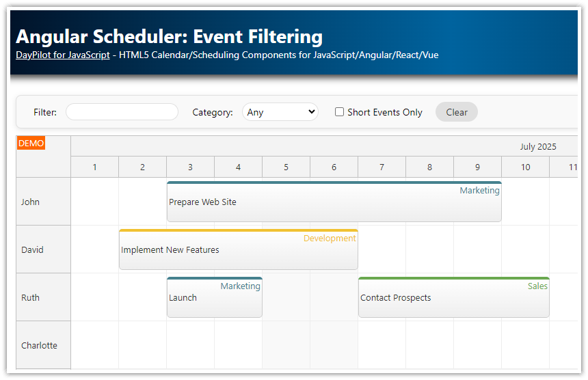This screenshot has height=380, width=588.
Task: Focus the Filter text input
Action: point(122,112)
